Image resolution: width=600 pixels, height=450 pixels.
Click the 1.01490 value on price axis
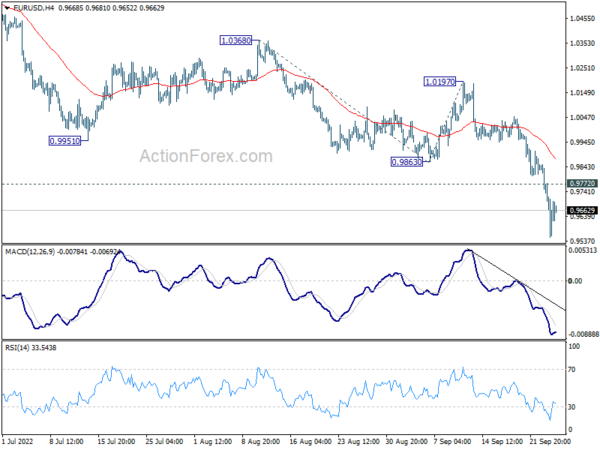[x=582, y=93]
